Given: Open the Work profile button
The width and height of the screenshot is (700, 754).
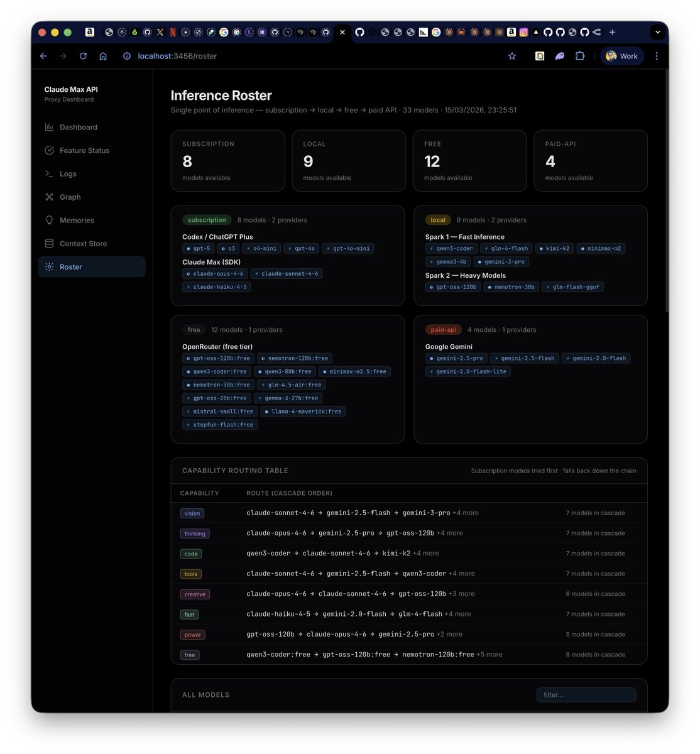Looking at the screenshot, I should pos(622,56).
